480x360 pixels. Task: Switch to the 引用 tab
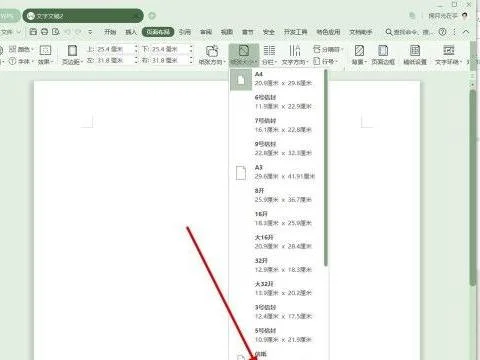(x=185, y=32)
